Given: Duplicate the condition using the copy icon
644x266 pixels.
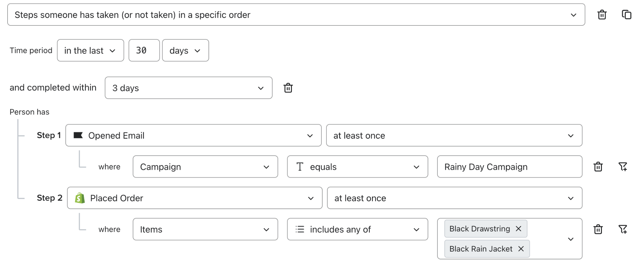Looking at the screenshot, I should (626, 15).
